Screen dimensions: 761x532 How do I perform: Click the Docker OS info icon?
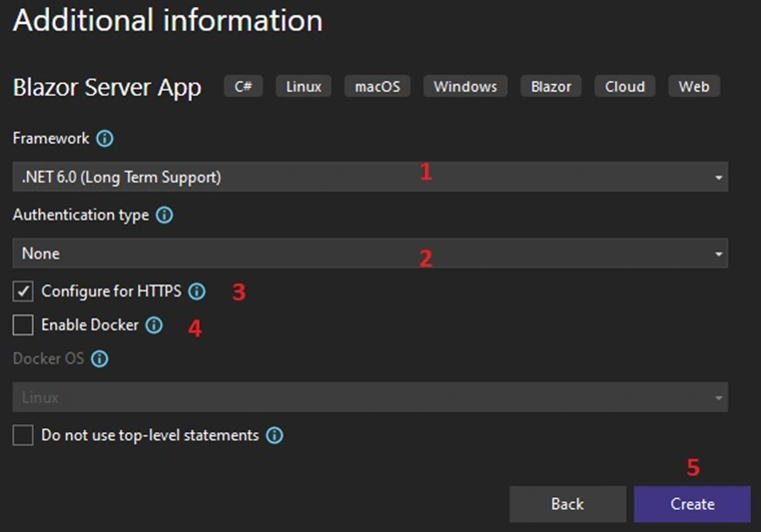(x=100, y=359)
